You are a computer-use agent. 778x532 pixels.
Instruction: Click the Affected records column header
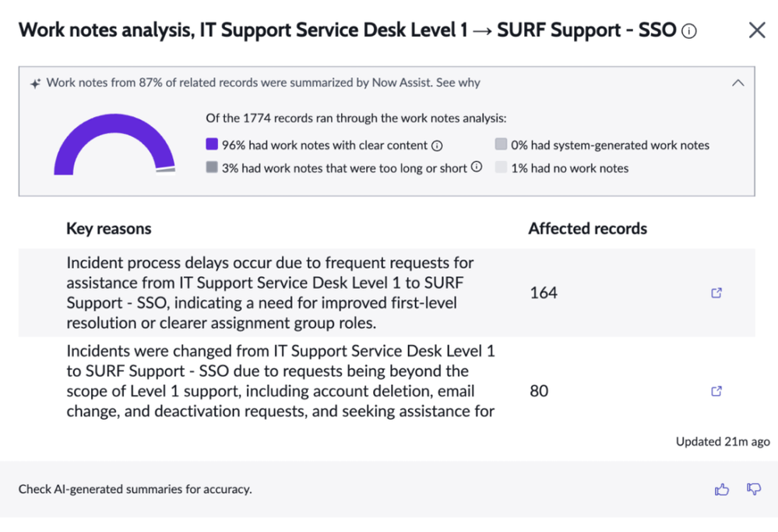point(587,229)
